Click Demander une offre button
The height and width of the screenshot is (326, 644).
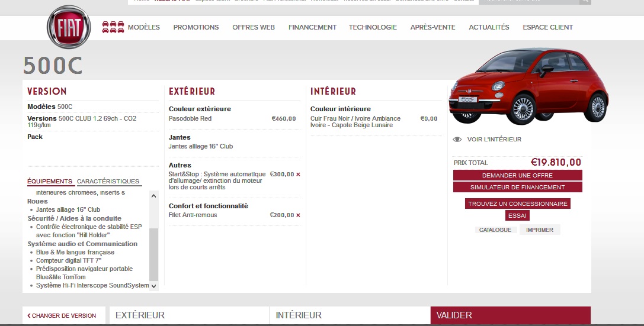pyautogui.click(x=517, y=175)
